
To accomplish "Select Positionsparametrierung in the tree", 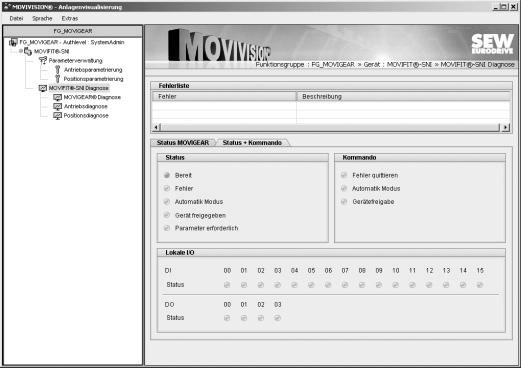I will 93,79.
